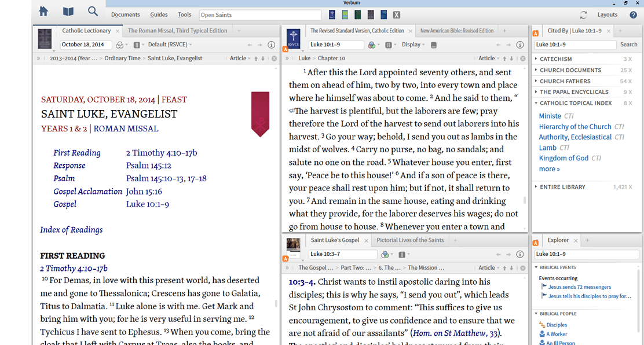Open the 2 Timothy 4:10–17b reading link
Image resolution: width=644 pixels, height=345 pixels.
(162, 153)
